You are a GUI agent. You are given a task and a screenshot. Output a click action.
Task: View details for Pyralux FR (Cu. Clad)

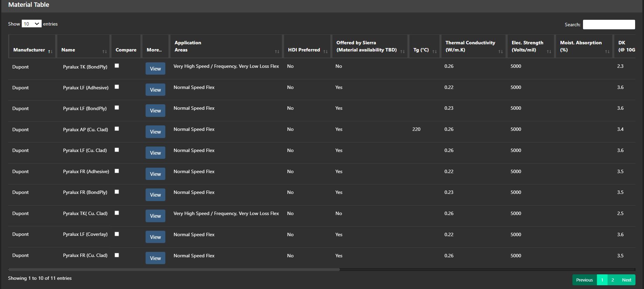[x=155, y=258]
